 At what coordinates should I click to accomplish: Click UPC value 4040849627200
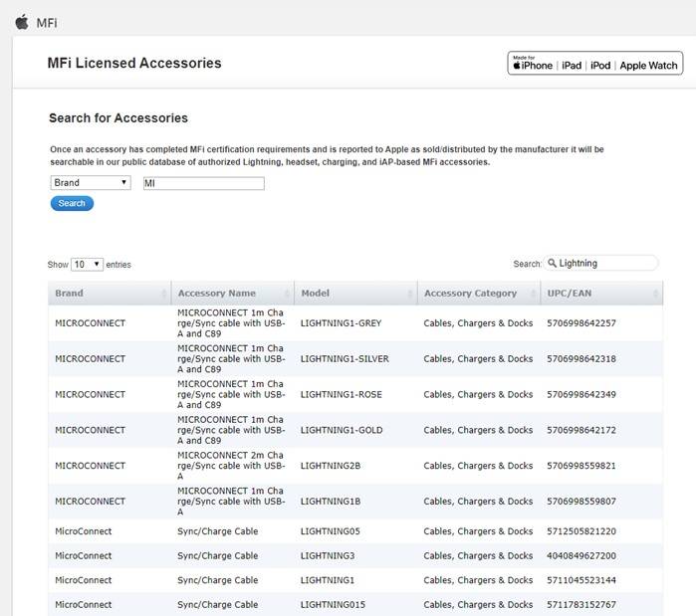click(581, 555)
